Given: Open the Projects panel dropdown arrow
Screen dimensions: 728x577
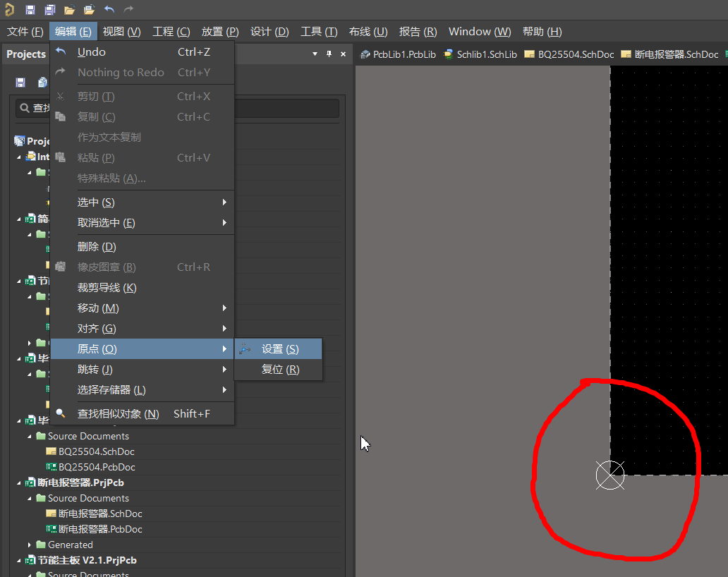Looking at the screenshot, I should 315,54.
